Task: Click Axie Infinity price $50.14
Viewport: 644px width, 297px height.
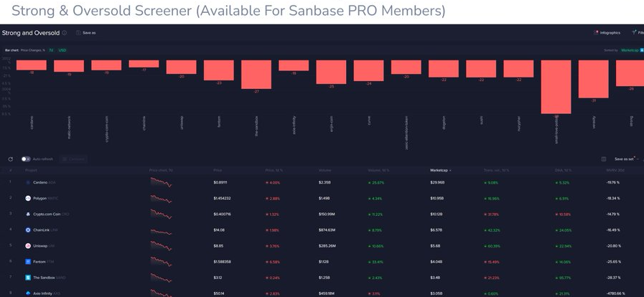Action: 218,293
